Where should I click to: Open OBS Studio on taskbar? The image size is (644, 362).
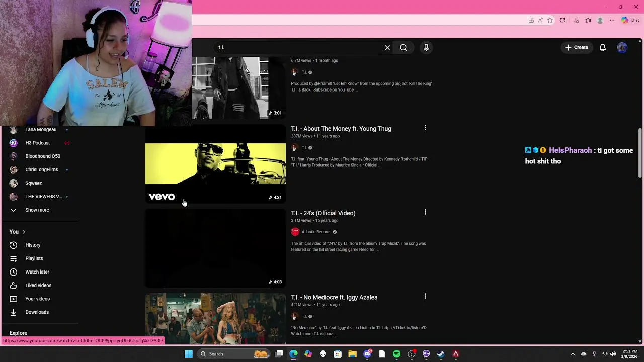click(x=412, y=354)
